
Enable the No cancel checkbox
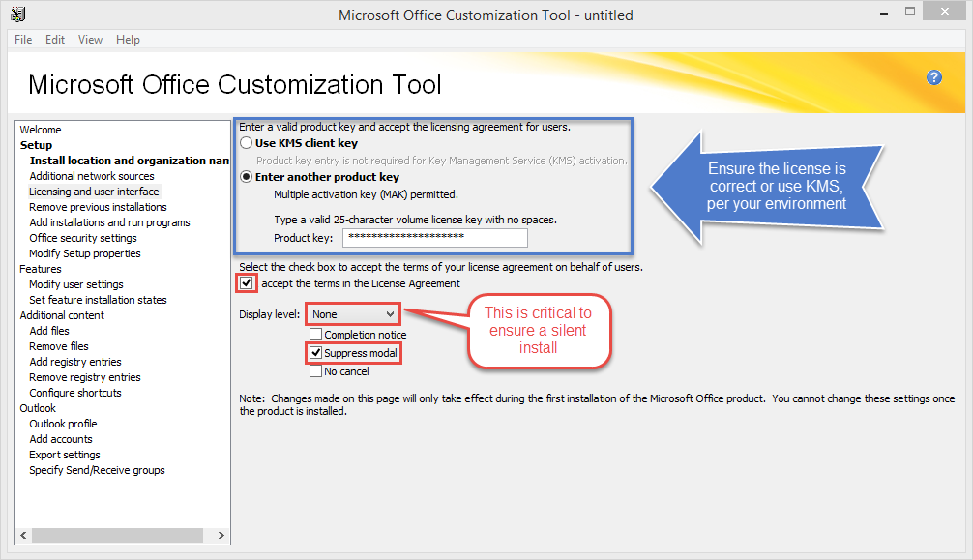coord(316,371)
